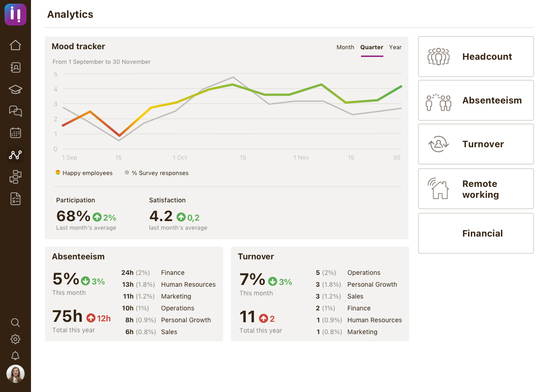
Task: Click the Turnover cycle icon in the card
Action: [x=439, y=144]
